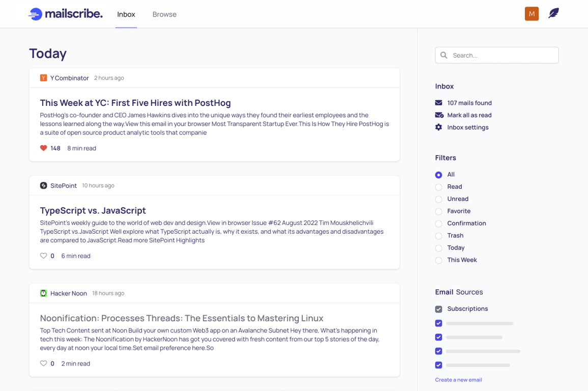Open the quill compose icon top right

point(554,13)
